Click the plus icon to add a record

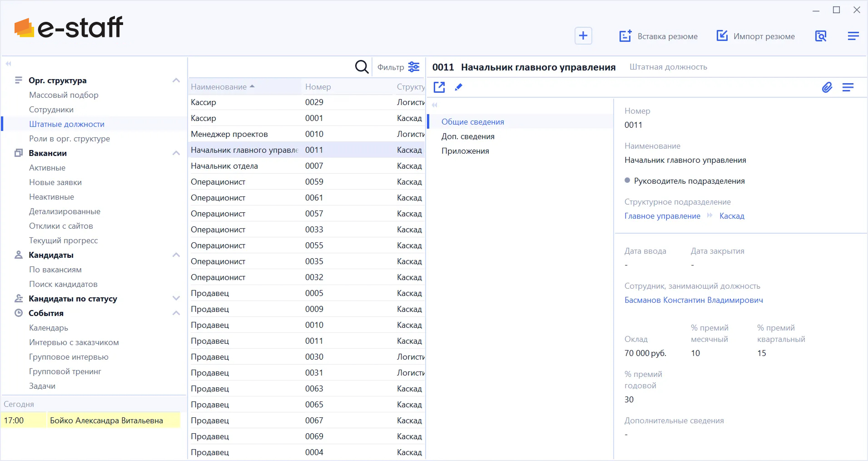pyautogui.click(x=583, y=36)
